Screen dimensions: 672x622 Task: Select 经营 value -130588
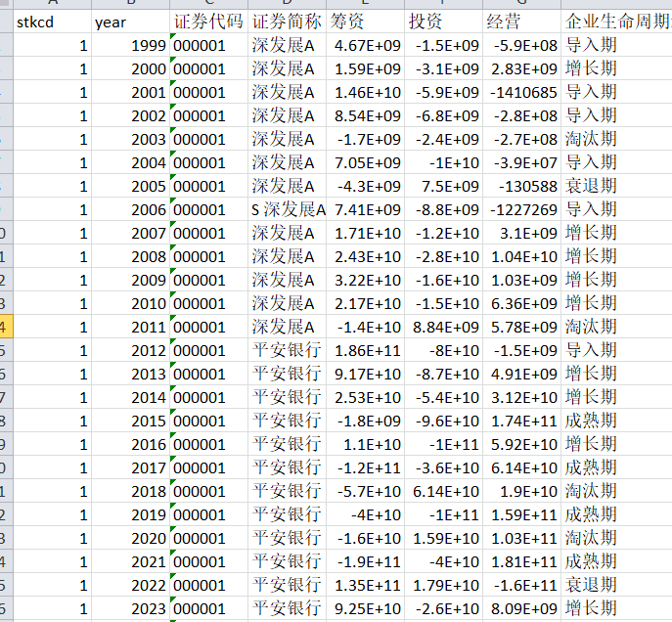point(521,187)
